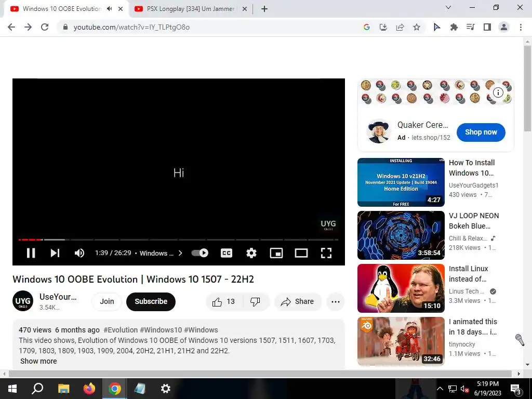Screen dimensions: 532x399
Task: Open a new browser tab
Action: pos(264,9)
